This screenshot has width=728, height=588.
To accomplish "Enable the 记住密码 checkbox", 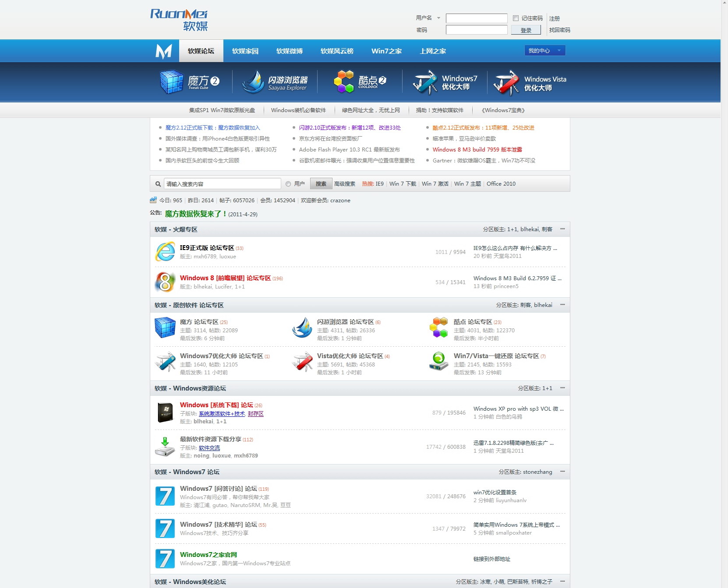I will pos(516,18).
